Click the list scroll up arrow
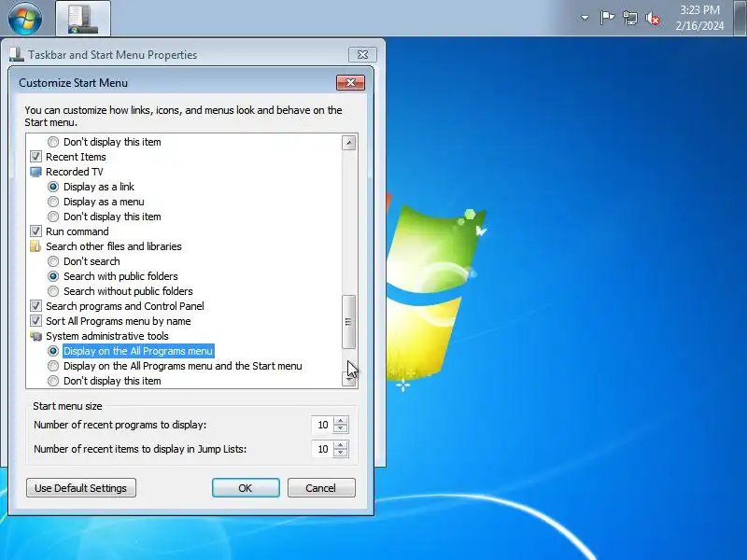 pos(348,143)
